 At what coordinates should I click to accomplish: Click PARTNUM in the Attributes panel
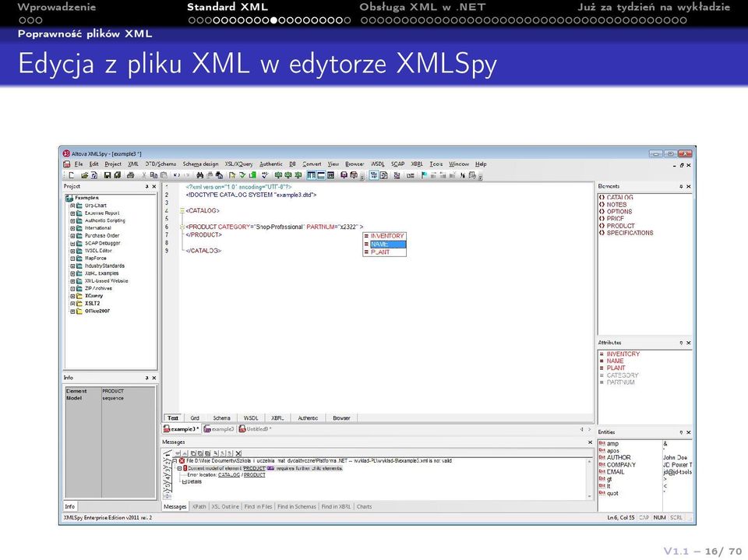coord(621,382)
